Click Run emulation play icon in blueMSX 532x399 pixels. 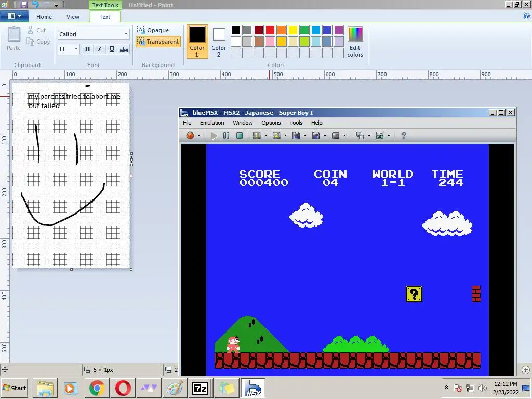214,136
